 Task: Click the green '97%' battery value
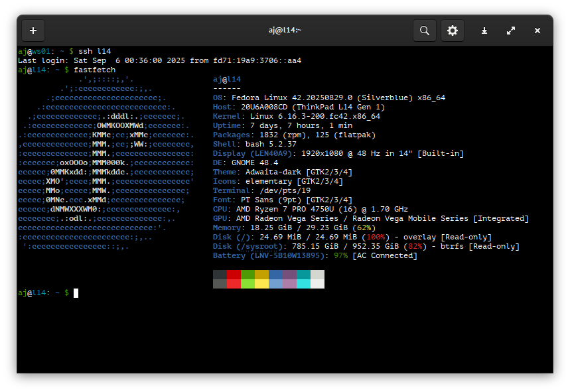[340, 256]
